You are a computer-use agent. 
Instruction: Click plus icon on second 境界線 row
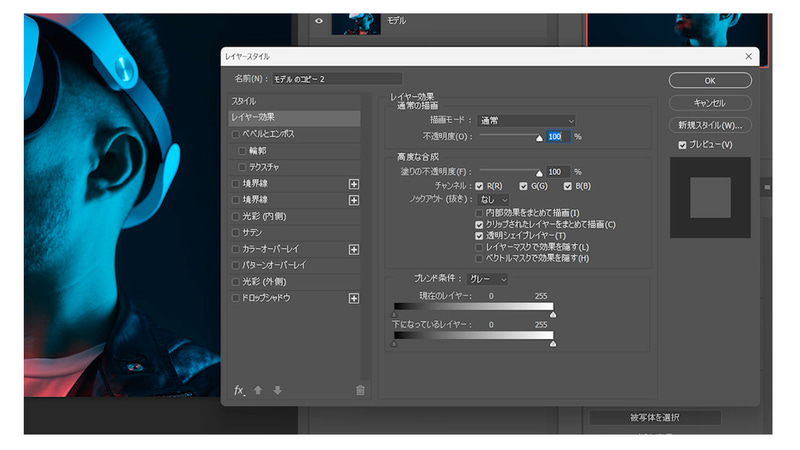point(354,200)
